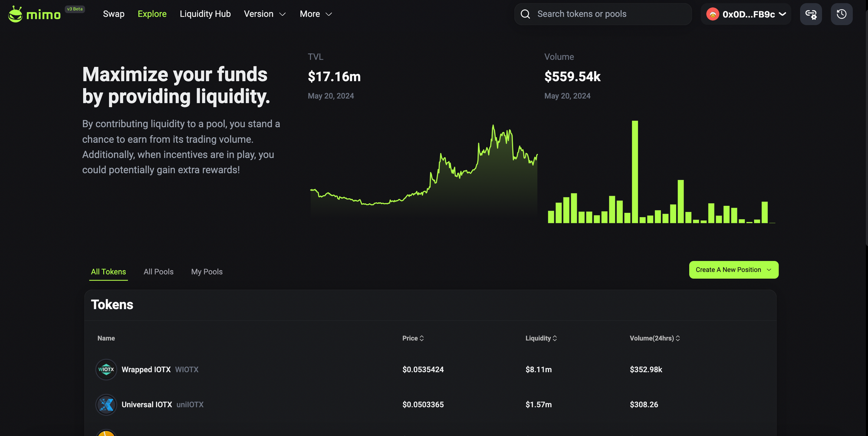
Task: Sort tokens by Volume(24hrs) column
Action: point(654,338)
